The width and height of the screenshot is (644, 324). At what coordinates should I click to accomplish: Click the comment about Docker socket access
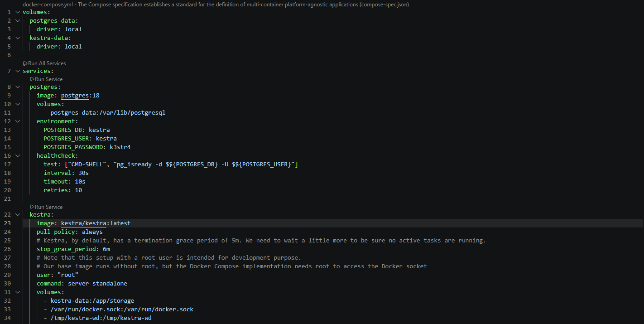[232, 266]
